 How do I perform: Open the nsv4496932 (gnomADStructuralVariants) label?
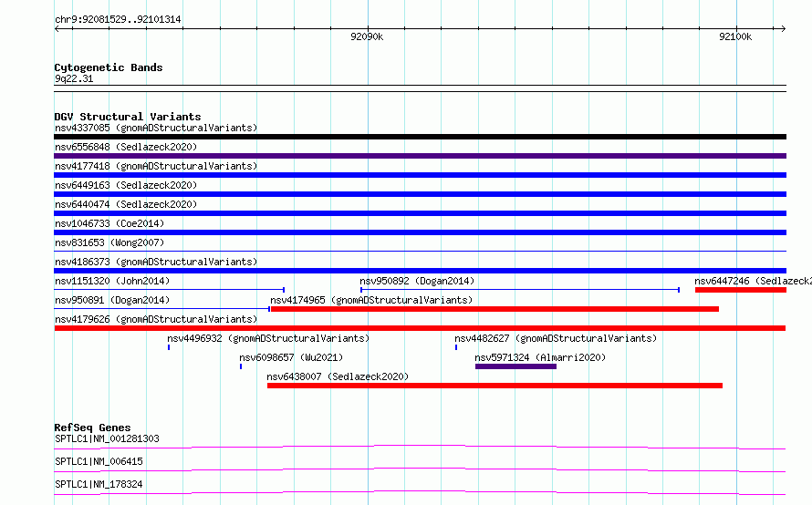268,338
